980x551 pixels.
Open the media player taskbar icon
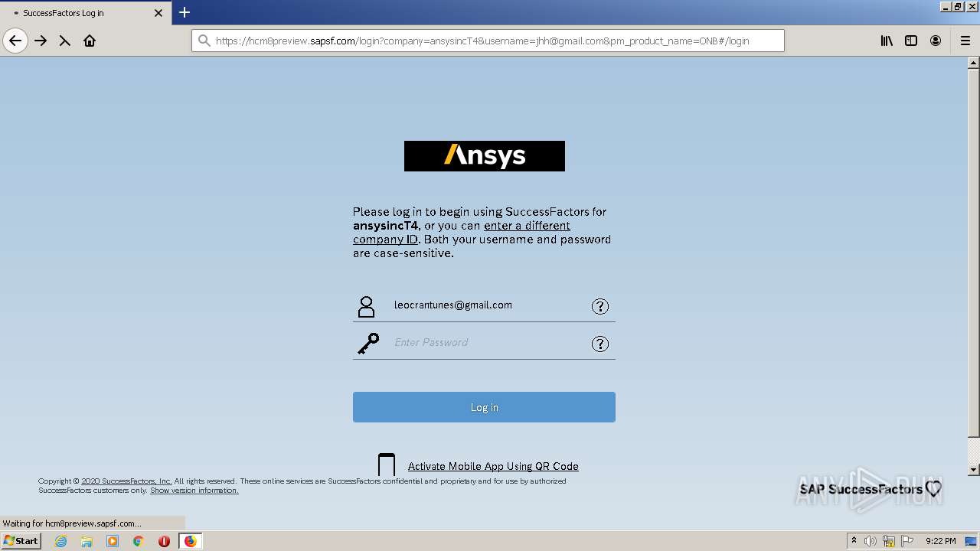coord(113,541)
